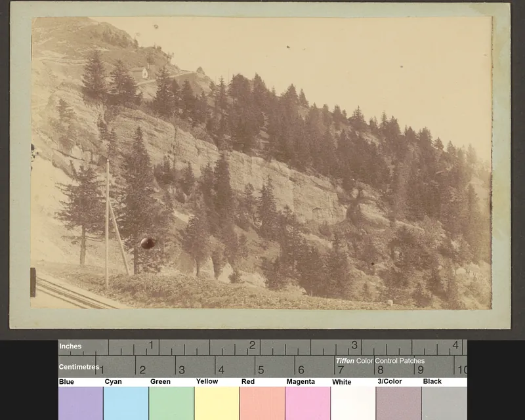Screen dimensions: 525x420
Task: Click the 'Centimetres' ruler label
Action: click(x=79, y=367)
